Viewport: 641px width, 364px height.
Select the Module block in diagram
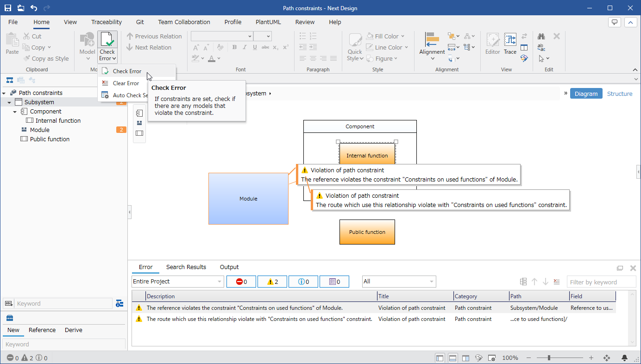click(248, 199)
